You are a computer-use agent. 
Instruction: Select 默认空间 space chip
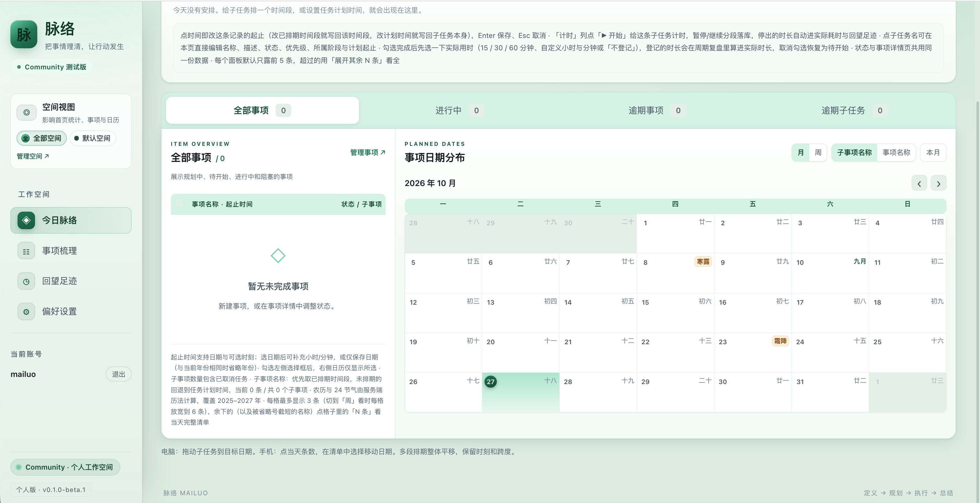click(92, 138)
